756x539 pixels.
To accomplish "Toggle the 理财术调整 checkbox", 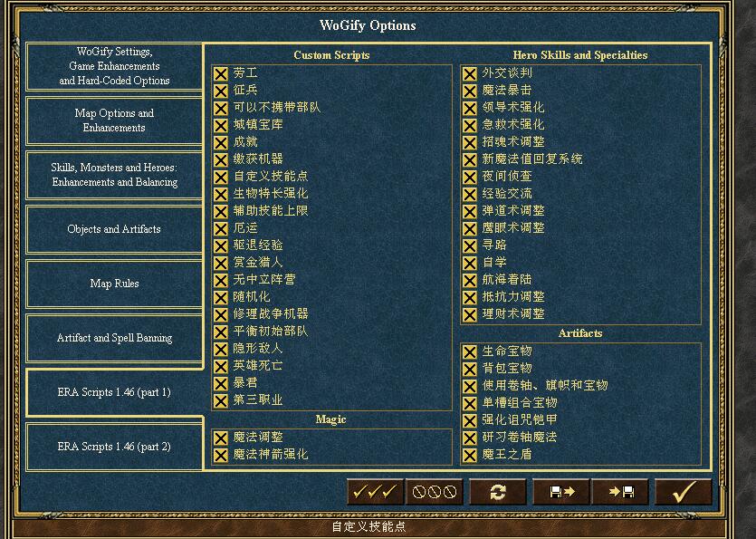I will click(470, 314).
